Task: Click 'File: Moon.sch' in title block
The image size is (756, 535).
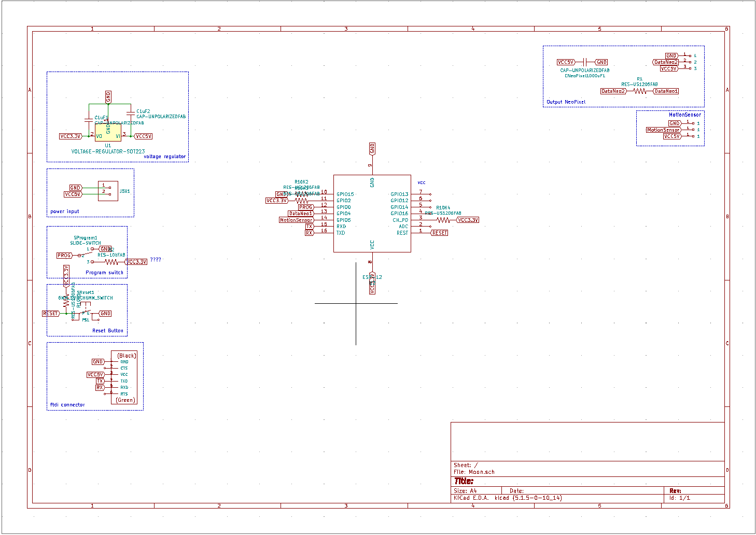Action: tap(474, 472)
